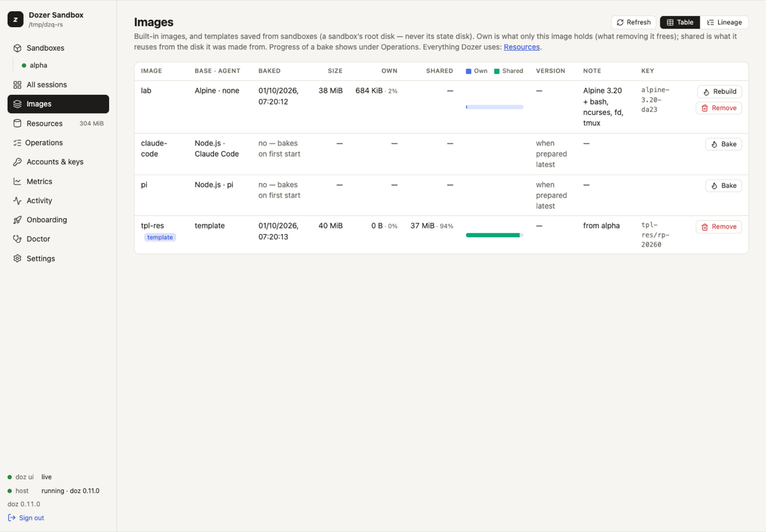Image resolution: width=766 pixels, height=532 pixels.
Task: Click the 'from alpha' note cell
Action: 602,226
